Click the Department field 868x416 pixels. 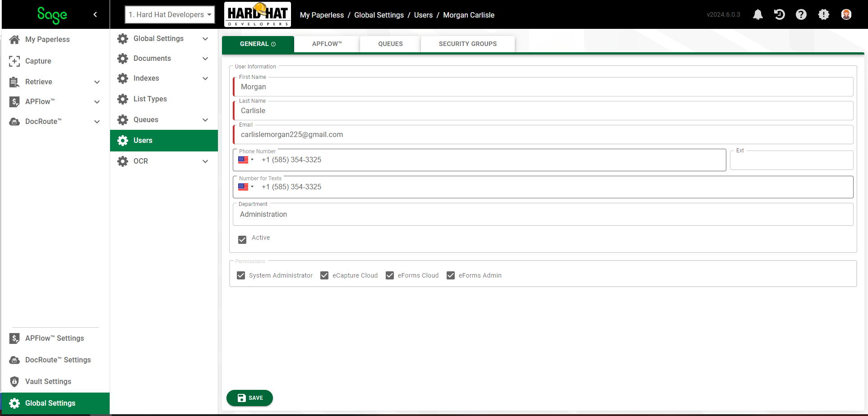coord(543,214)
